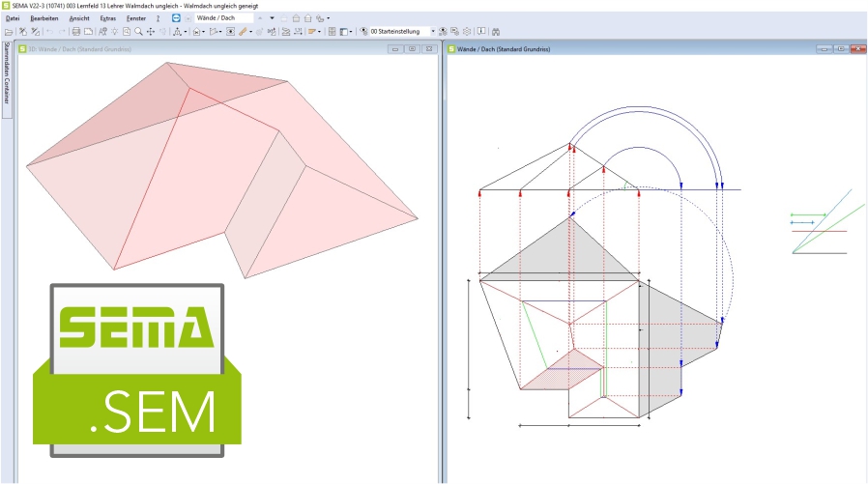Image resolution: width=868 pixels, height=484 pixels.
Task: Toggle the eye visibility icon
Action: click(363, 32)
